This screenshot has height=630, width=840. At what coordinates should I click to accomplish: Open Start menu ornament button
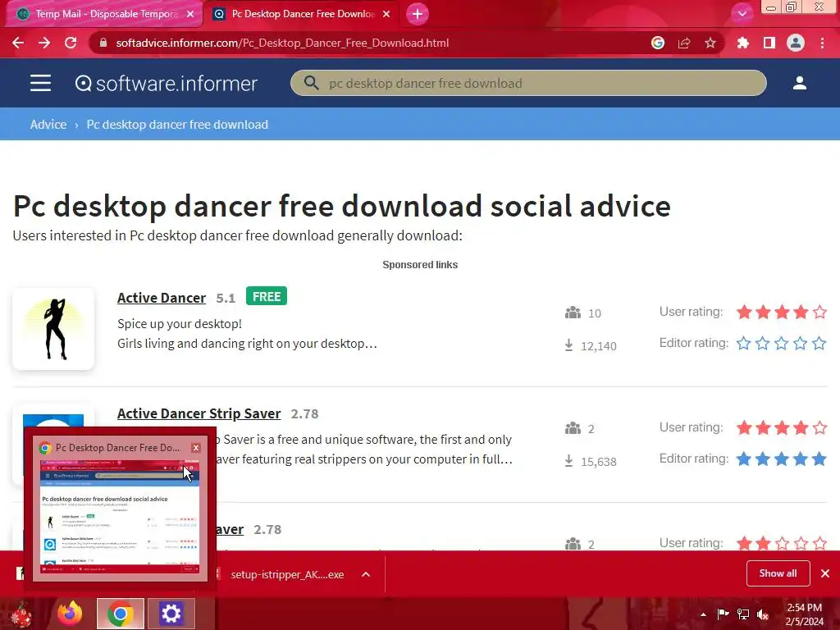[x=21, y=614]
